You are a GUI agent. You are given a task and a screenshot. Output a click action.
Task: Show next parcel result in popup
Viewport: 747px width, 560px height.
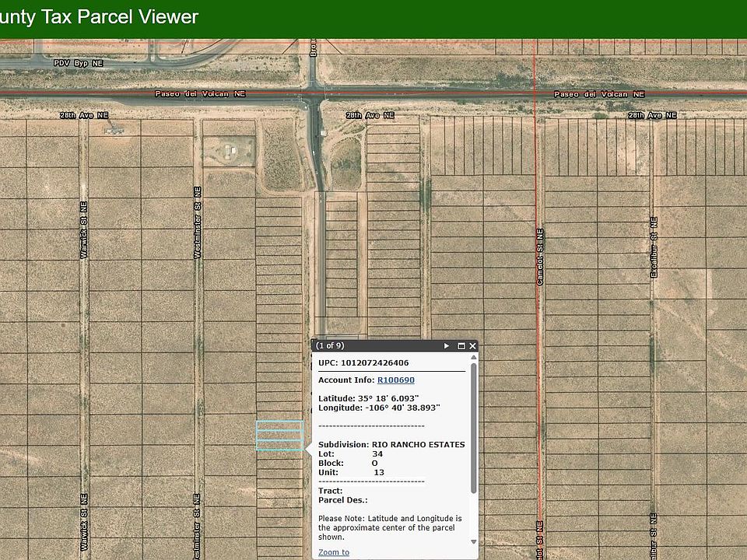click(447, 346)
